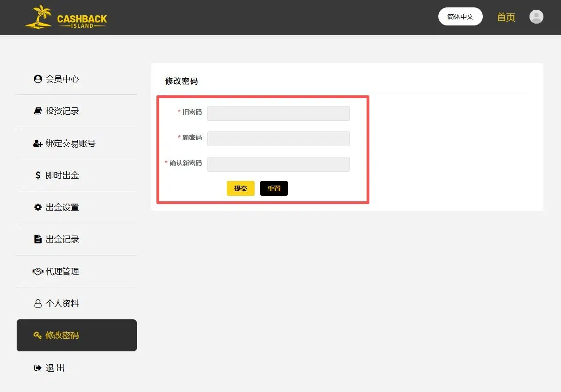561x392 pixels.
Task: Click the 确认新密码 field label
Action: click(186, 163)
